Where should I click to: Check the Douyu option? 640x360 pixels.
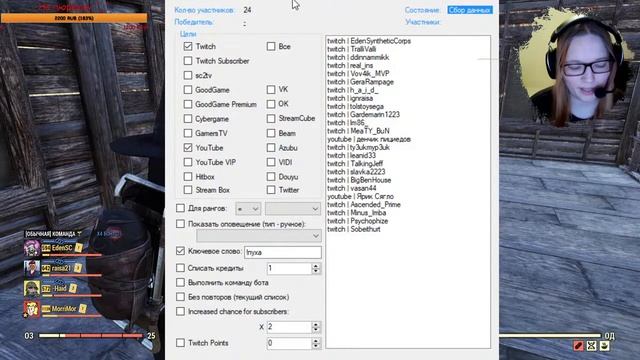click(x=271, y=177)
